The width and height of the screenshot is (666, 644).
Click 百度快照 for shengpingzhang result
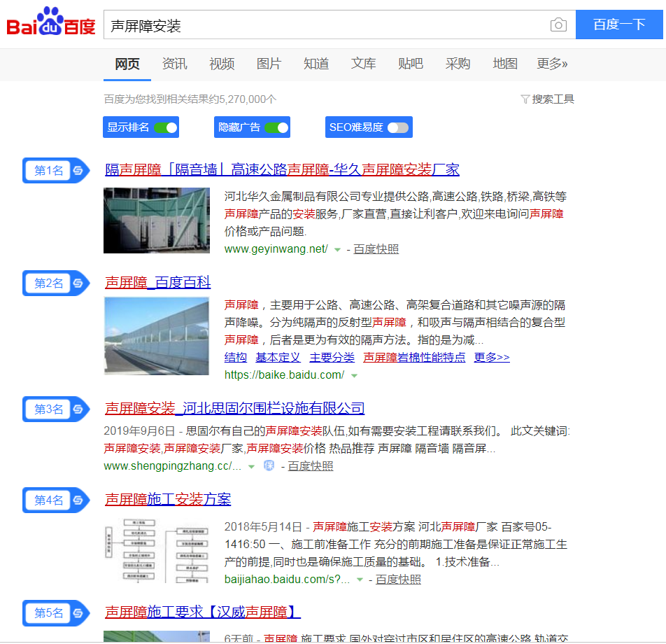[x=311, y=466]
